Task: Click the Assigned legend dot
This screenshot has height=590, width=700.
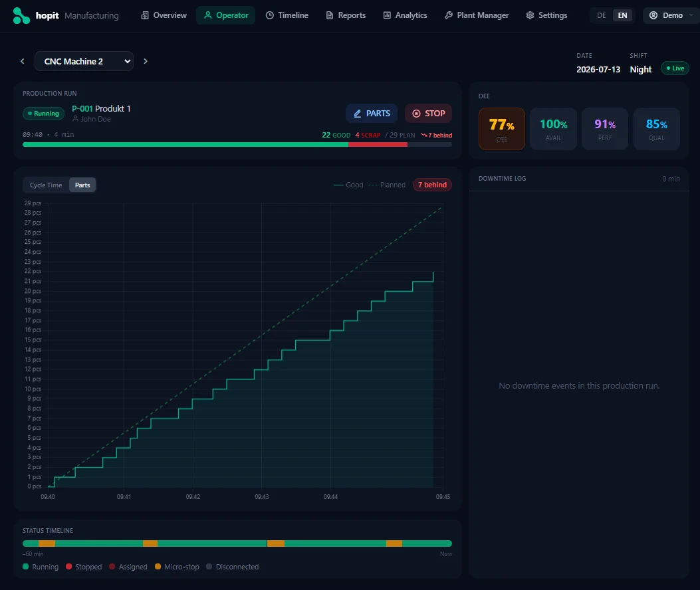Action: pos(112,567)
